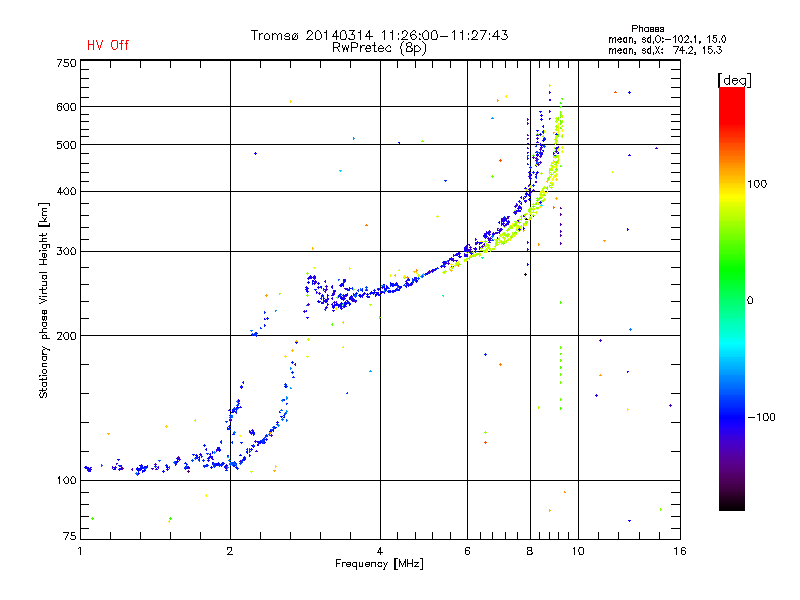The width and height of the screenshot is (800, 600).
Task: Click the '[deg]' colorbar unit label
Action: click(734, 80)
